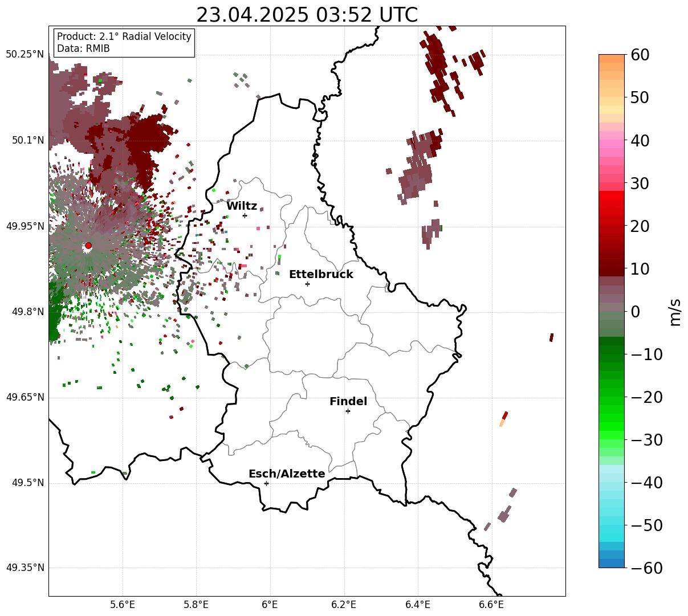Click the colorbar tick label 0

point(636,311)
